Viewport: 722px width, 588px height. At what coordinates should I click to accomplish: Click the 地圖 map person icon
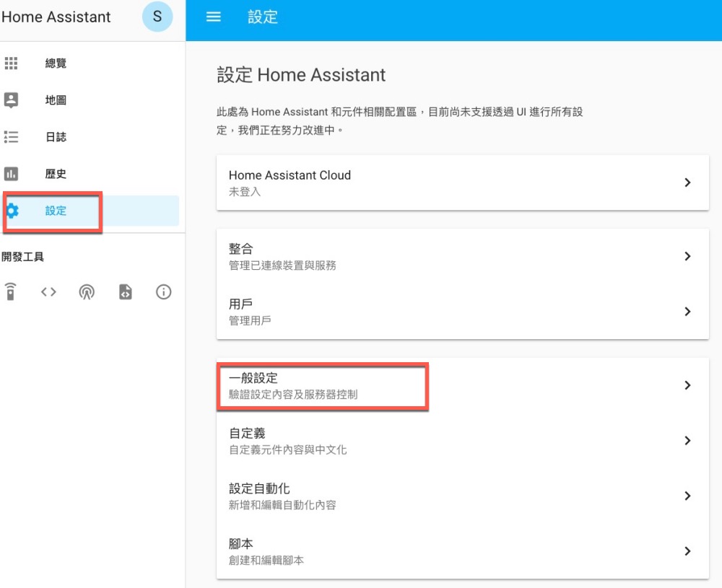point(11,100)
